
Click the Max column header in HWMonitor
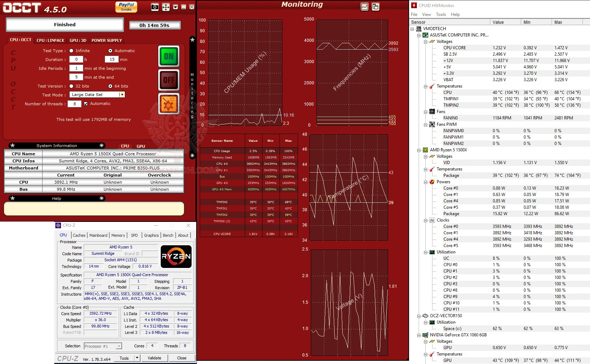click(568, 22)
